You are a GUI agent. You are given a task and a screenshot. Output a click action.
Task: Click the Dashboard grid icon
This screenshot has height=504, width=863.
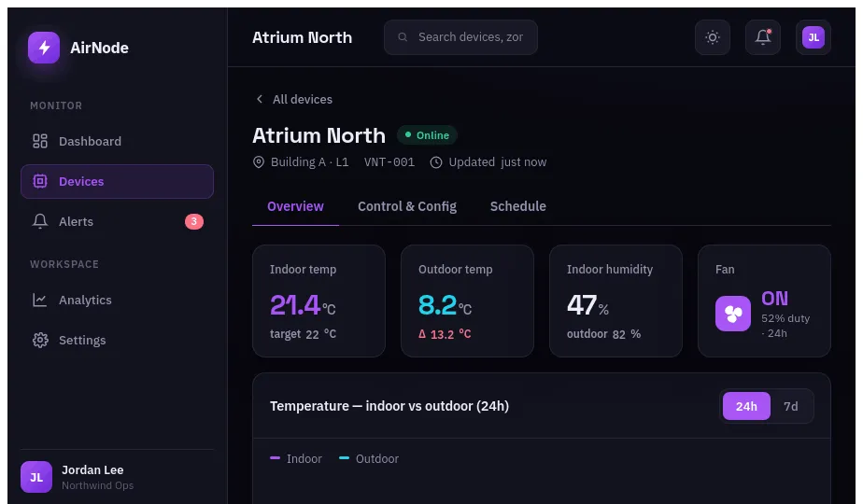coord(39,142)
